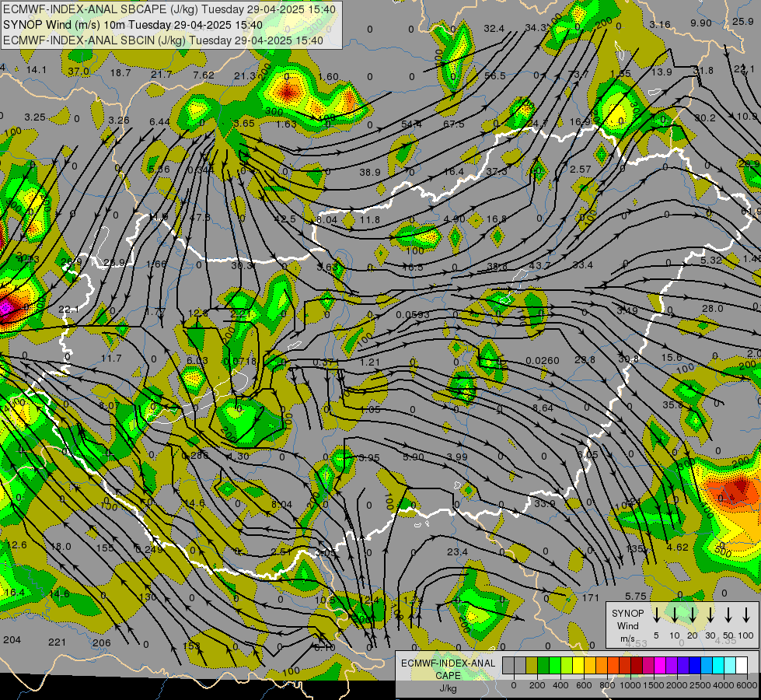The height and width of the screenshot is (700, 761).
Task: Click the 'J/kg' unit label in legend
Action: tap(448, 688)
